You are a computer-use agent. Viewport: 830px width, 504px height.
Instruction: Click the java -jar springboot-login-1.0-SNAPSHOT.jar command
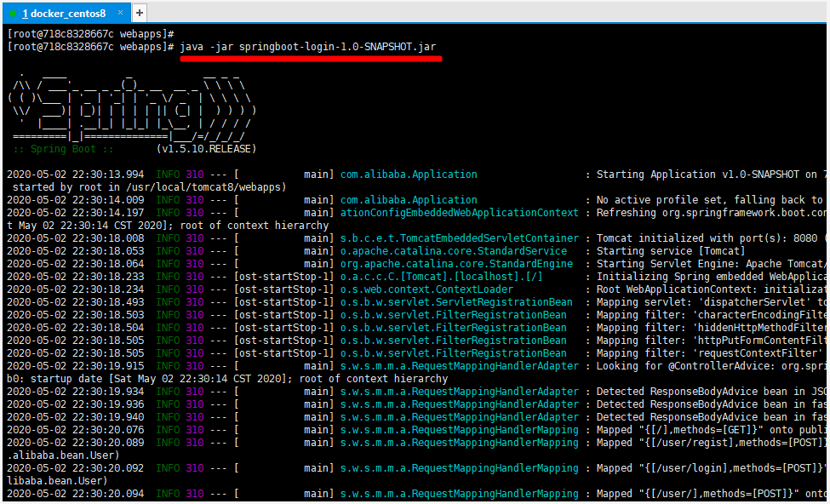click(x=308, y=47)
